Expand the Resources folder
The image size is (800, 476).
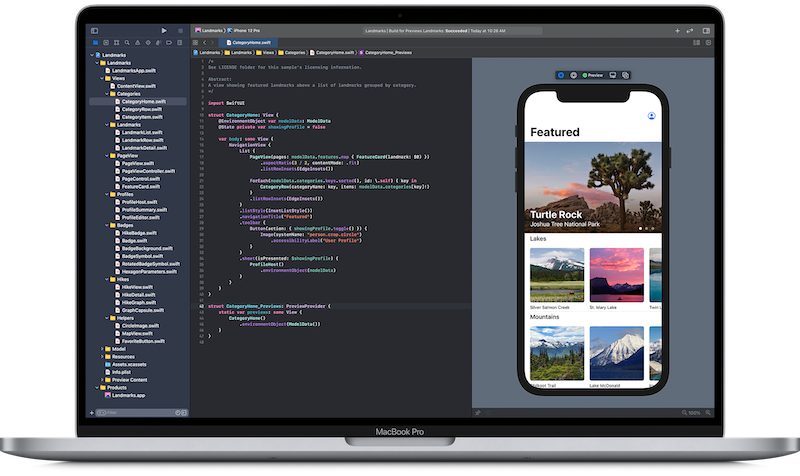coord(102,357)
